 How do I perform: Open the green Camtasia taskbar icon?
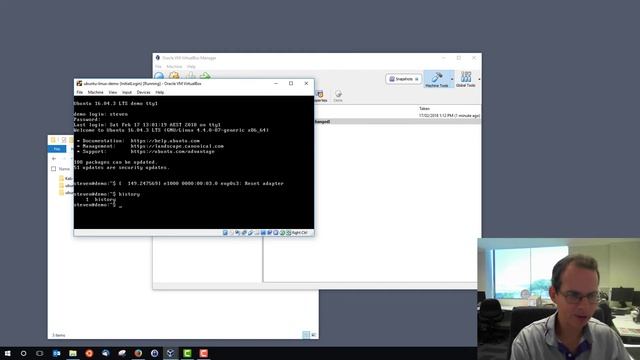click(x=187, y=353)
